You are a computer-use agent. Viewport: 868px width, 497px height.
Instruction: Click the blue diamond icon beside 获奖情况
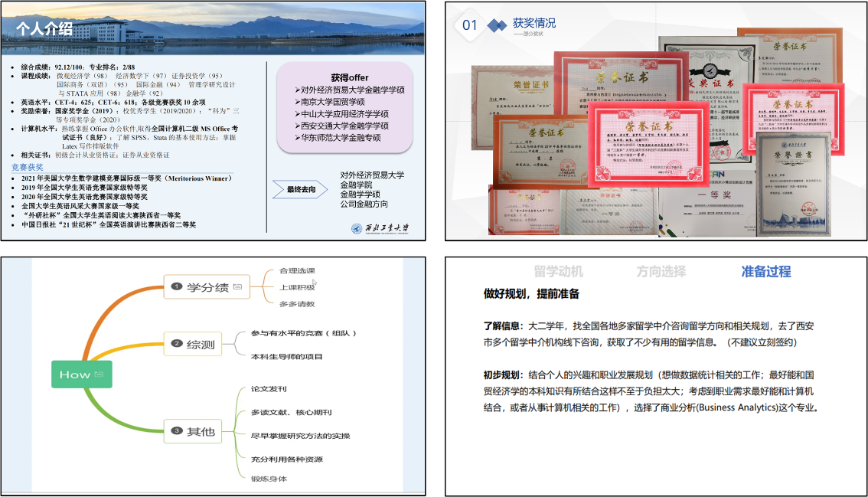pos(498,25)
